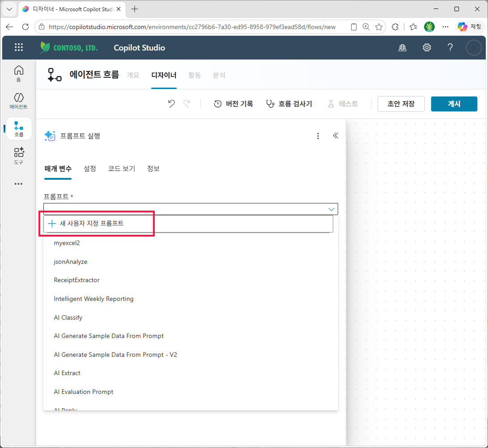
Task: Open the browser favorites list icon
Action: click(x=413, y=27)
